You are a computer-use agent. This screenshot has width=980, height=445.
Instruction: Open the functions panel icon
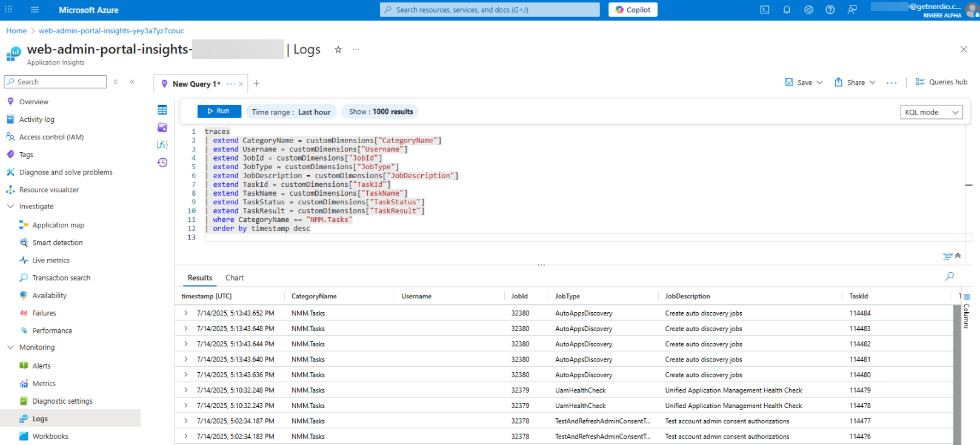click(162, 145)
